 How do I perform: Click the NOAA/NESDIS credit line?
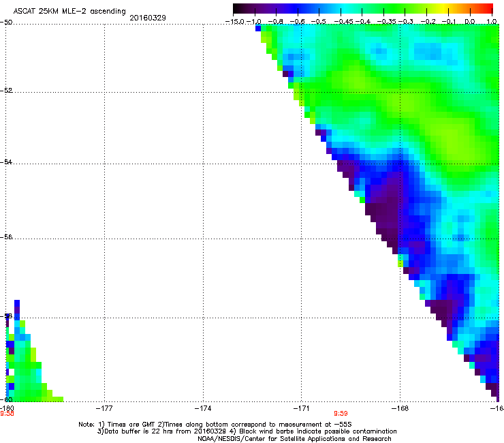point(294,439)
